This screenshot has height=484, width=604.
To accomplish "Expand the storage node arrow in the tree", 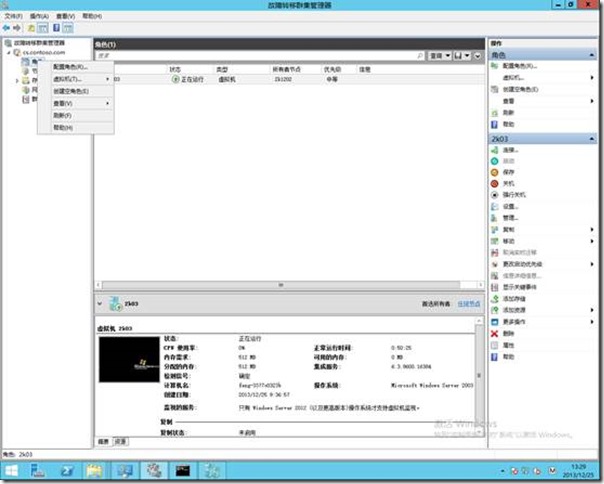I will click(x=17, y=81).
